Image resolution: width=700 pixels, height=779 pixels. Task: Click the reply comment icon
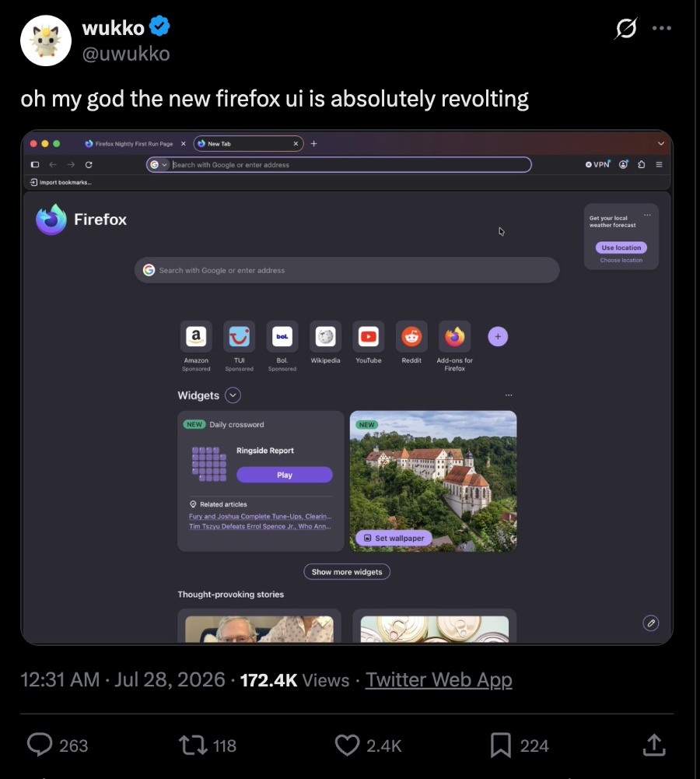pyautogui.click(x=39, y=745)
